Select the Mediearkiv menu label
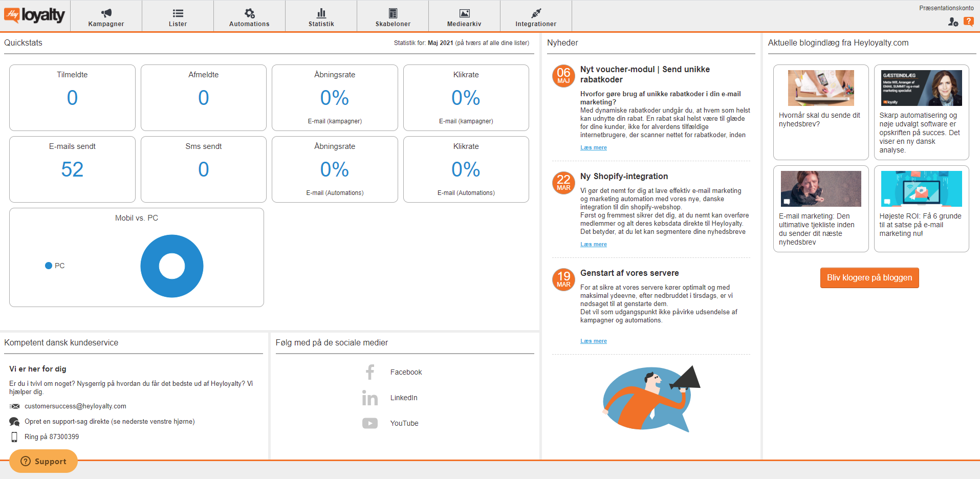 pyautogui.click(x=464, y=24)
